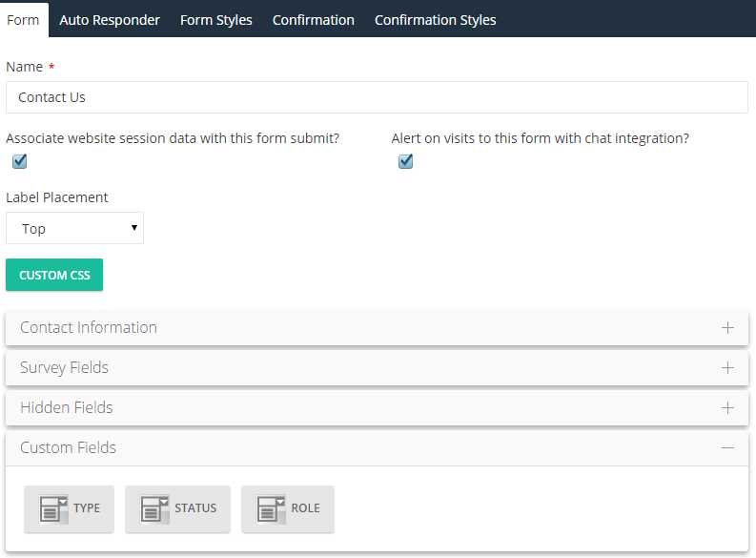The width and height of the screenshot is (756, 558).
Task: Uncheck associate website session data checkbox
Action: [x=19, y=161]
